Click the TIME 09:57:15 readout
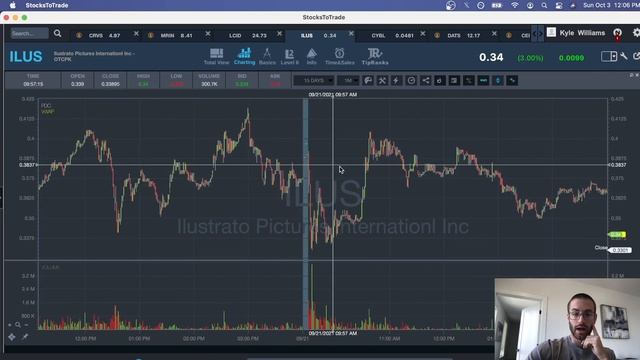Image resolution: width=640 pixels, height=360 pixels. click(33, 80)
